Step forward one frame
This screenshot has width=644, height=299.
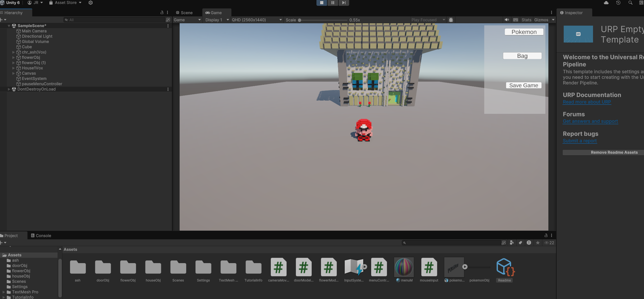click(344, 3)
